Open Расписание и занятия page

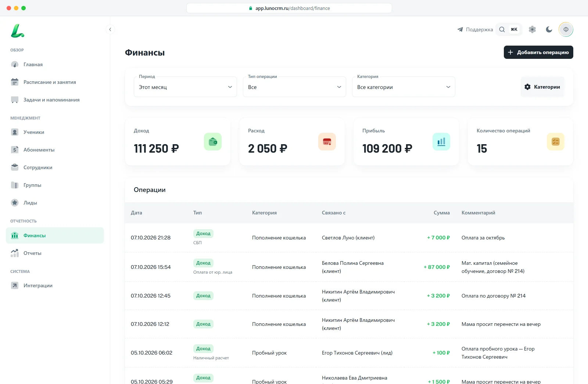[x=55, y=82]
